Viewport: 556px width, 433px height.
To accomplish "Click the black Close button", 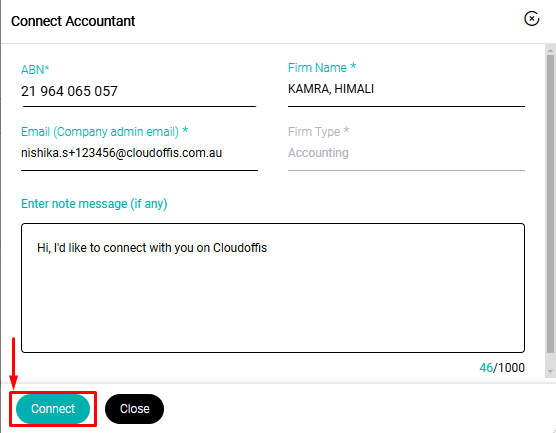I will click(x=134, y=409).
